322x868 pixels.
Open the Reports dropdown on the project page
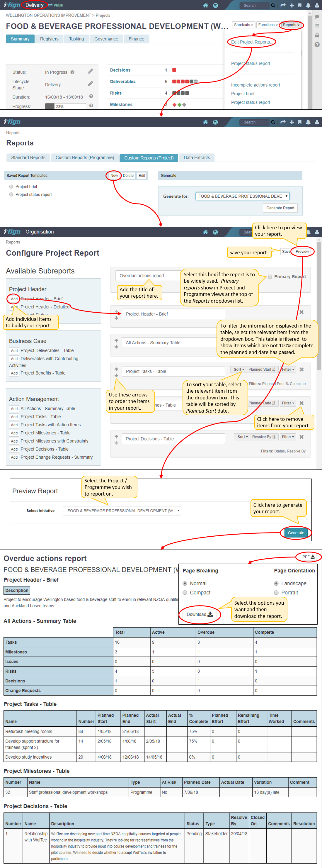click(291, 25)
